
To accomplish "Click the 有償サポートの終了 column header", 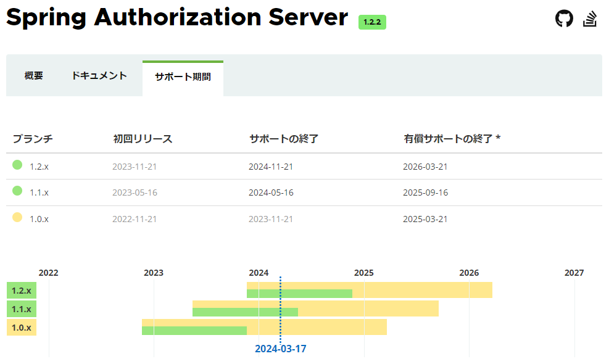I will click(x=444, y=139).
